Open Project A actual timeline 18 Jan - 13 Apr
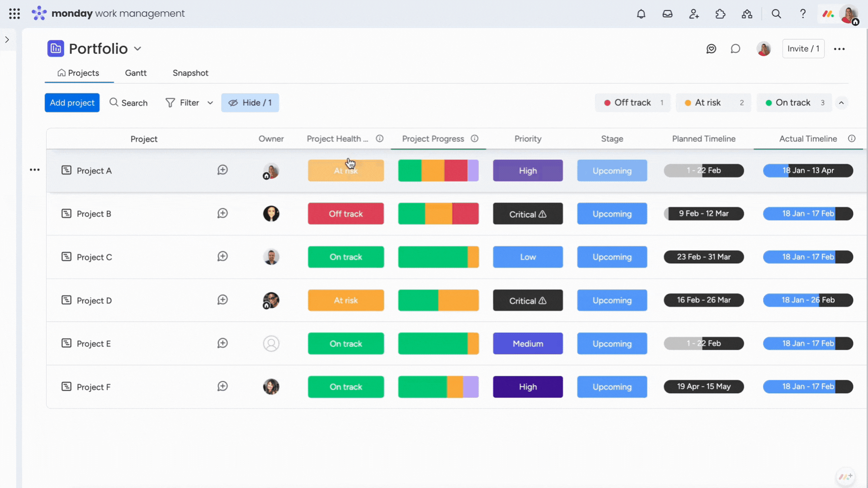Screen dimensions: 868x488 pos(808,170)
